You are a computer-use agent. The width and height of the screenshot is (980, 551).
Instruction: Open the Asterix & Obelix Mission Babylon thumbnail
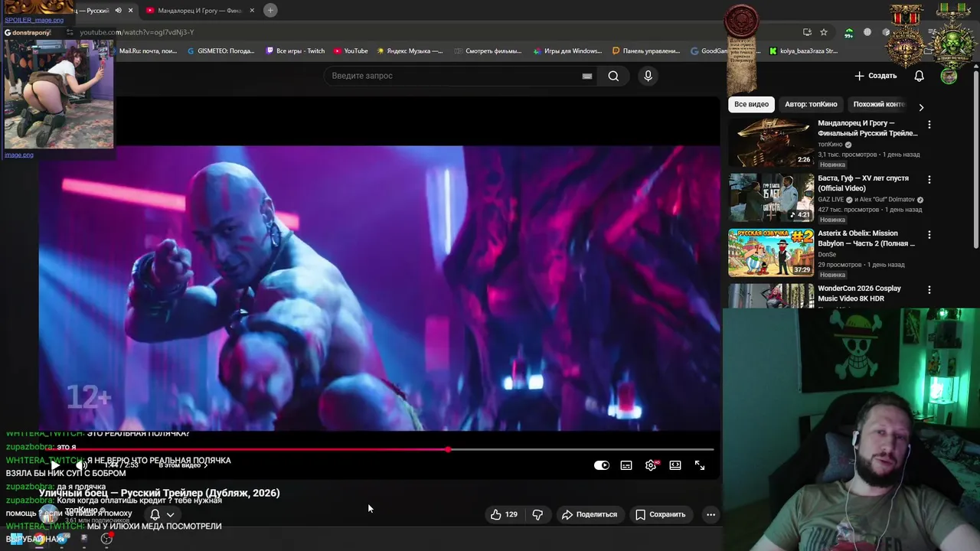(x=771, y=253)
